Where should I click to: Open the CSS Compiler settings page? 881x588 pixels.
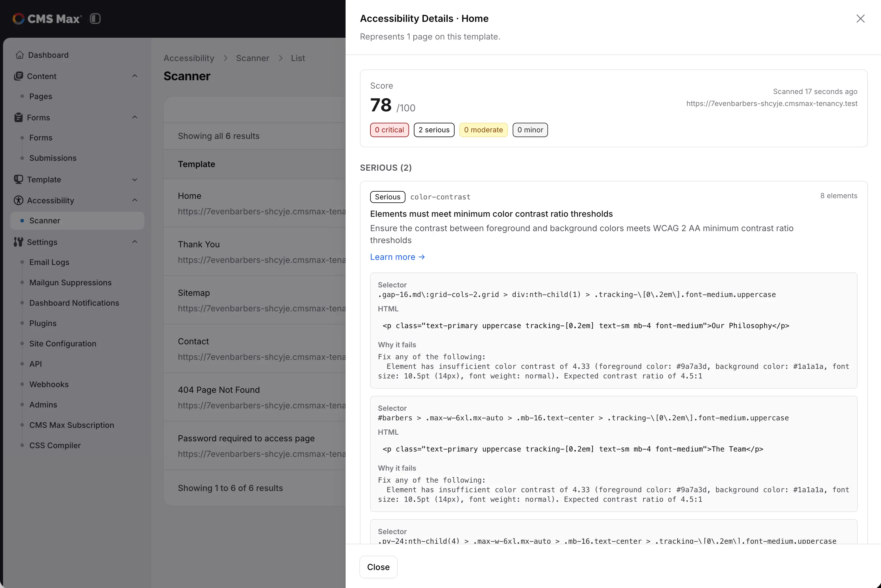(55, 445)
